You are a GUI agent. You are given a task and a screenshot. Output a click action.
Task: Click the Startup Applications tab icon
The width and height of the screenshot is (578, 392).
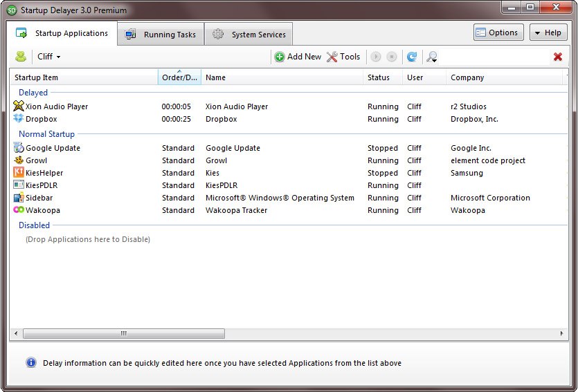[21, 33]
